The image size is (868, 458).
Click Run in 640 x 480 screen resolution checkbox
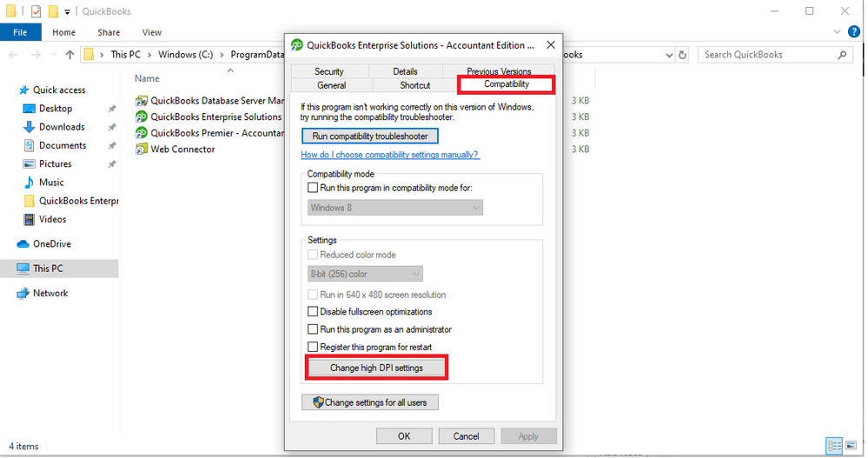(313, 295)
